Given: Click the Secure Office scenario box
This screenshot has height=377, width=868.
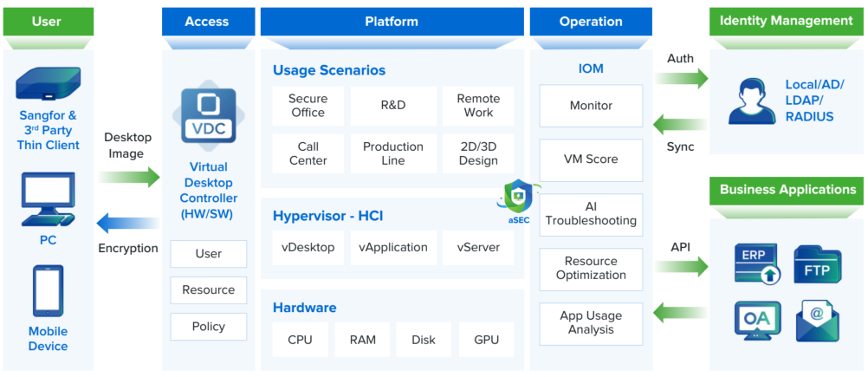Looking at the screenshot, I should (x=308, y=106).
